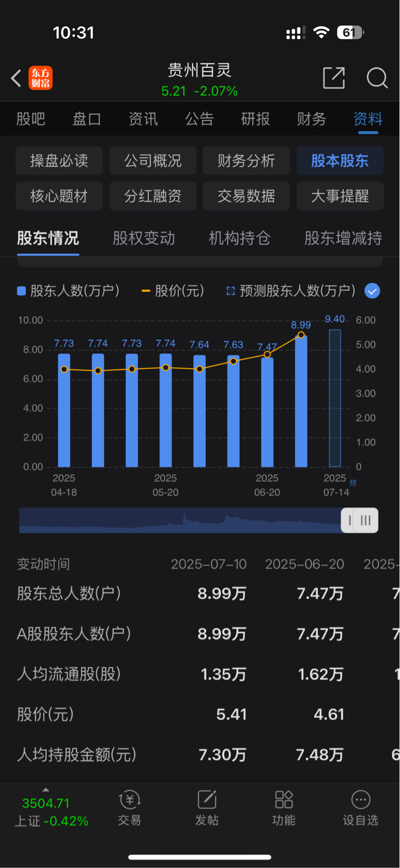Viewport: 400px width, 868px height.
Task: Tap the 7.48万 value
Action: click(x=320, y=755)
